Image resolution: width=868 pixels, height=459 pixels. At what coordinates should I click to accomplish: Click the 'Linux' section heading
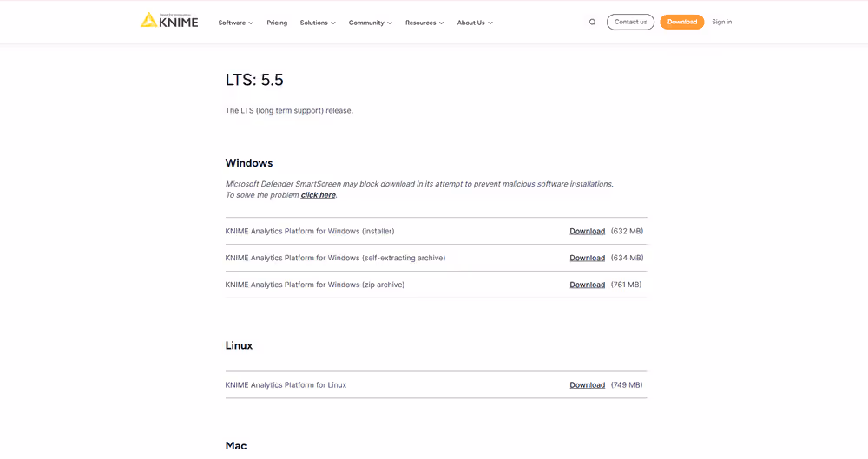[239, 345]
